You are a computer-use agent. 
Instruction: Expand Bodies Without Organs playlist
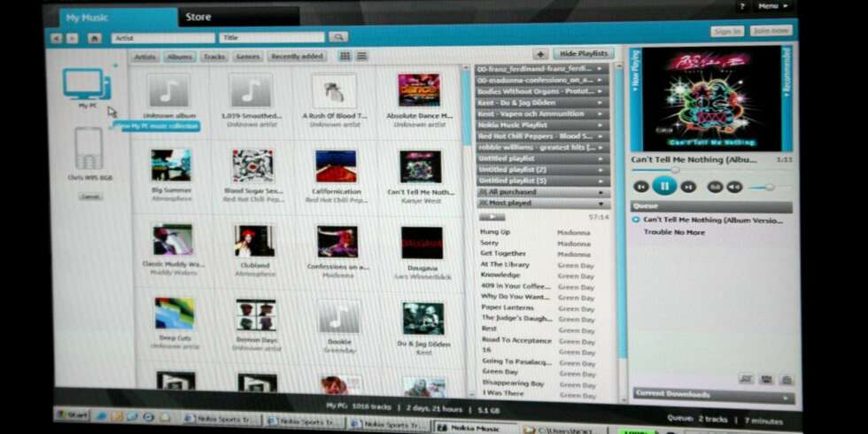tap(542, 91)
